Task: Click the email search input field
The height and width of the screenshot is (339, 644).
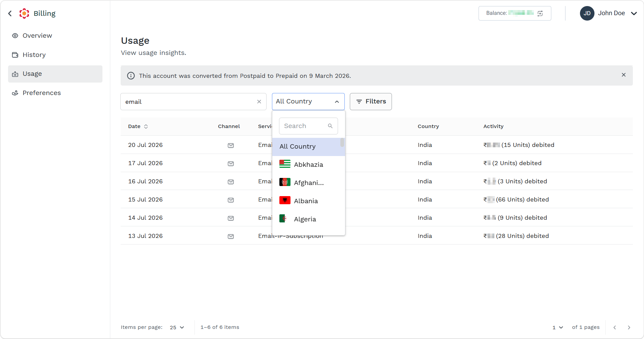Action: coord(193,102)
